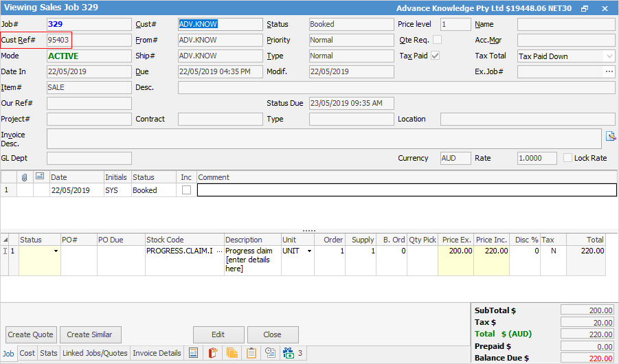Enable the Lock Rate checkbox
Viewport: 619px width, 364px height.
[567, 158]
